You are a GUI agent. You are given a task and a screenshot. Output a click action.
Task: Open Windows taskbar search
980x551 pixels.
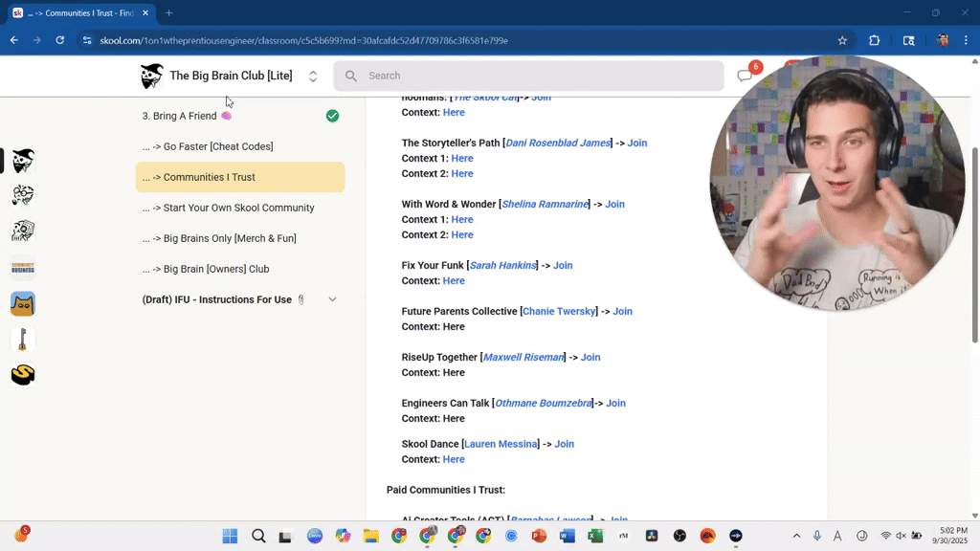coord(258,536)
